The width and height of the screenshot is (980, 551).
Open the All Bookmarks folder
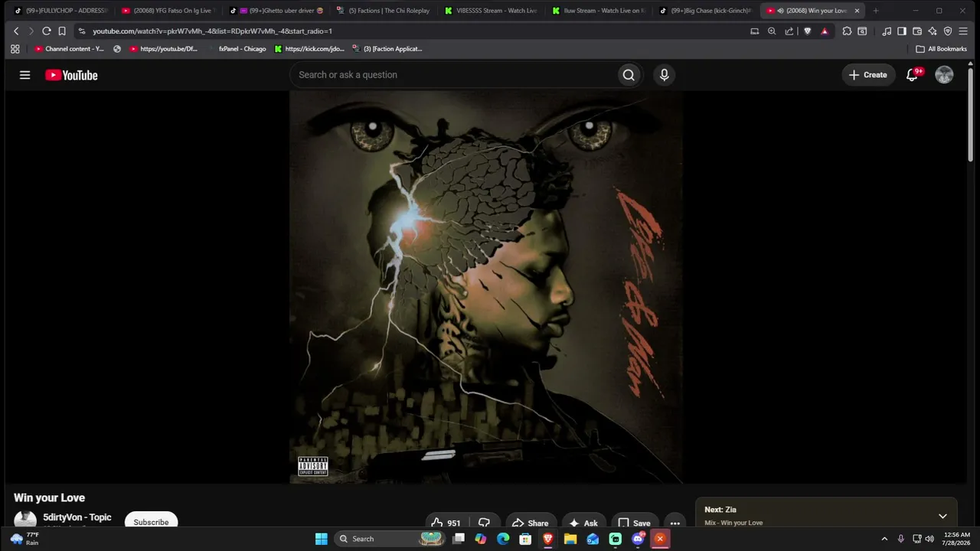(941, 49)
